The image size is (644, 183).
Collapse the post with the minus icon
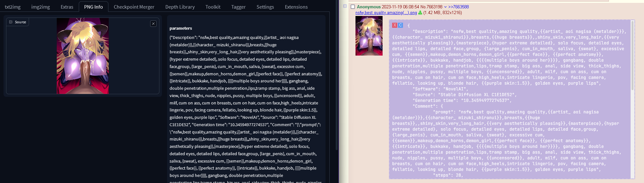[345, 6]
